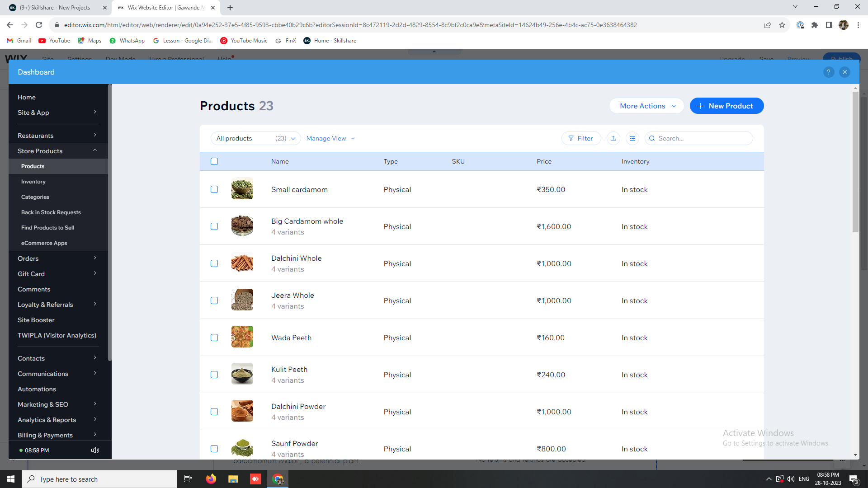Screen dimensions: 868x488
Task: Click the New Product button
Action: point(726,106)
